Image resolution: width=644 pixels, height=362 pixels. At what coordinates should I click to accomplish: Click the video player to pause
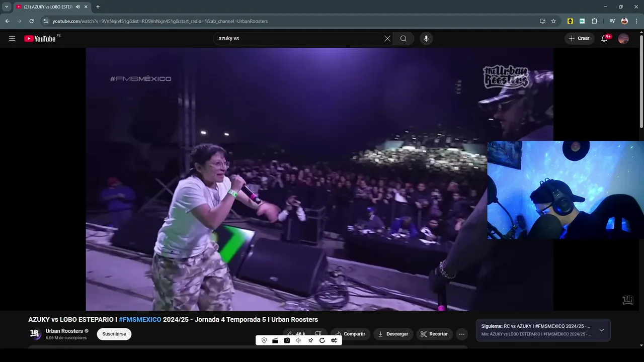[x=319, y=179]
